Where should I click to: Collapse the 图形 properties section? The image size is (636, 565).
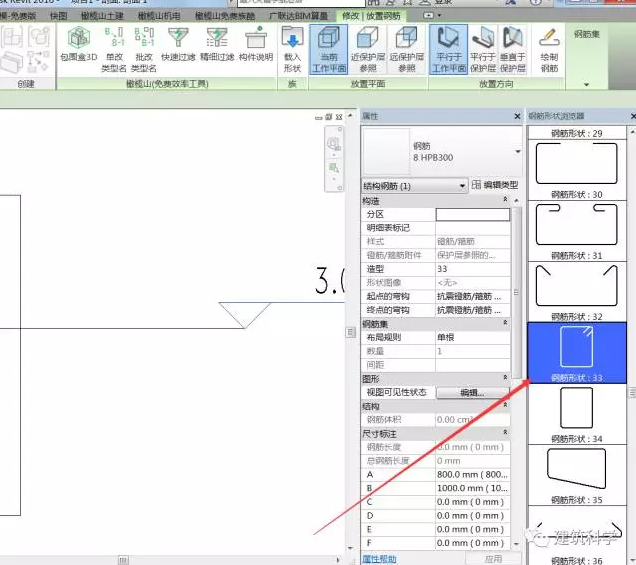tap(505, 377)
